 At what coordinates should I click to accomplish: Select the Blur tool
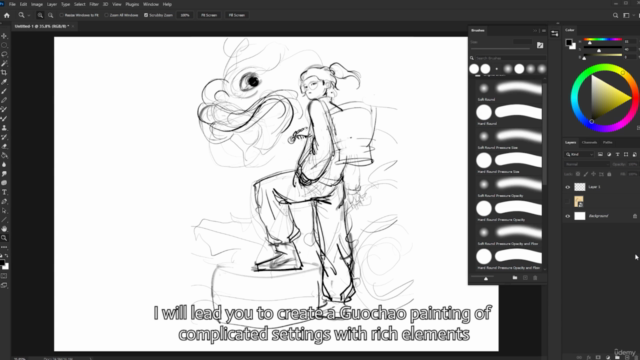(4, 164)
